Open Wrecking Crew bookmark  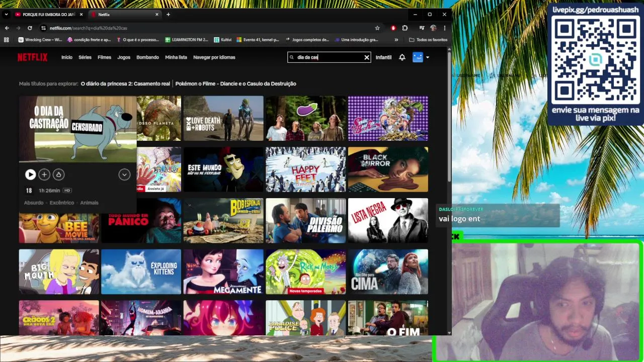pyautogui.click(x=40, y=40)
